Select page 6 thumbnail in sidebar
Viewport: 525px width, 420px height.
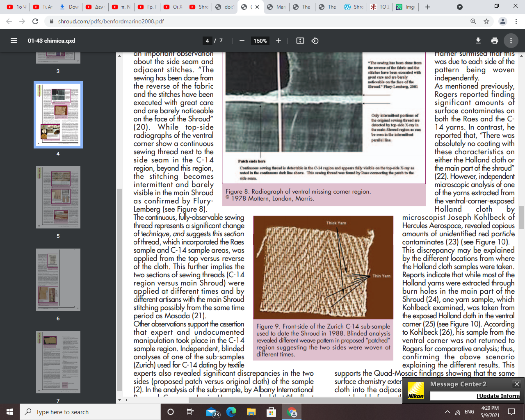tap(58, 280)
